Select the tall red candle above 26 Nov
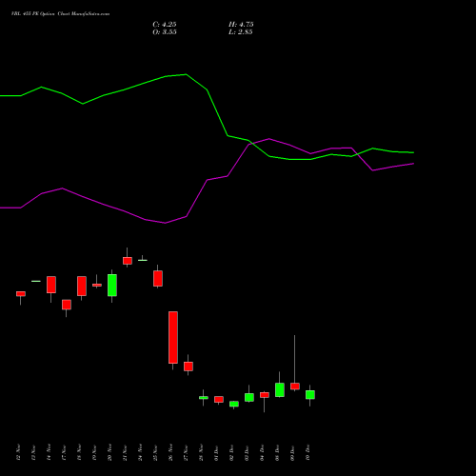The height and width of the screenshot is (476, 476). click(173, 337)
